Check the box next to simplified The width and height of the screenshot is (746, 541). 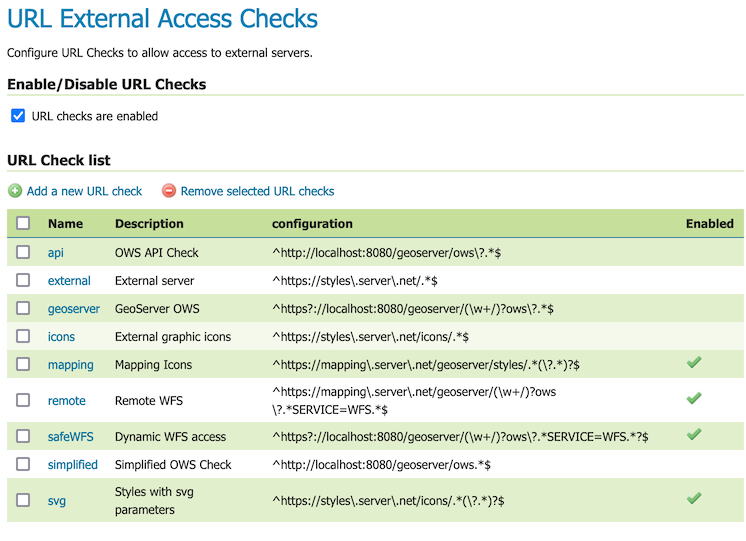click(23, 465)
